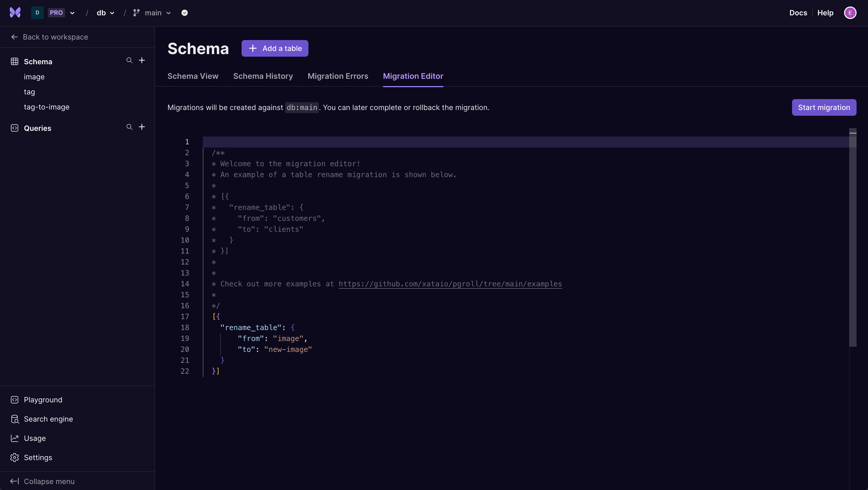Click the Schema table grid icon

click(x=15, y=61)
